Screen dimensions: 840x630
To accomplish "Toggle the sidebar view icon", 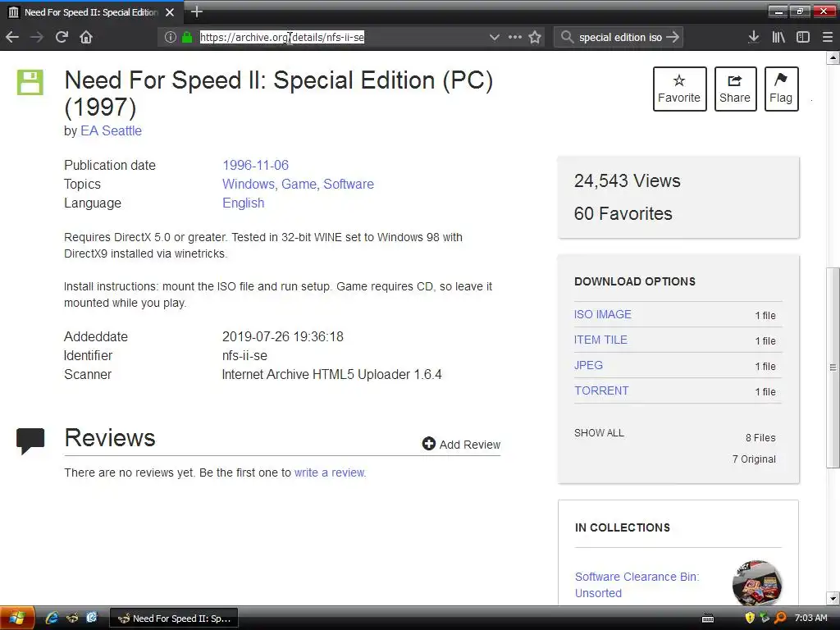I will pos(802,37).
